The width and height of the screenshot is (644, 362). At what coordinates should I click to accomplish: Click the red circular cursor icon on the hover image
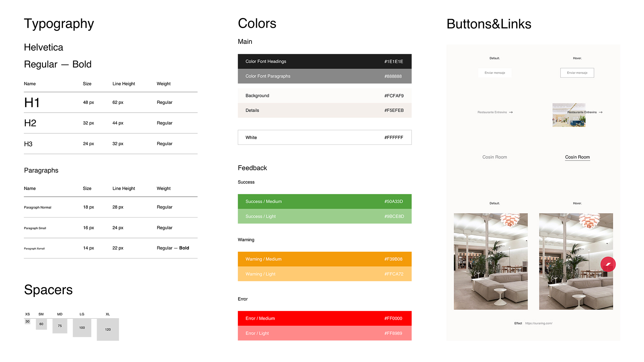click(x=608, y=264)
